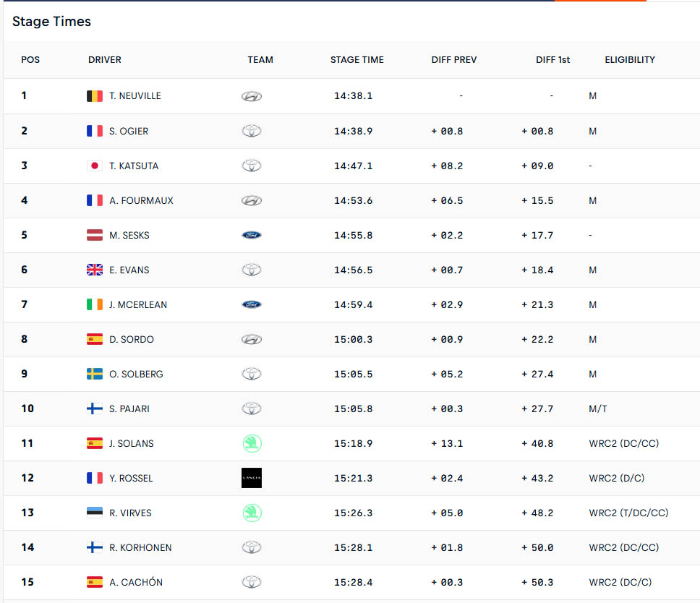Click the DRIVER column header

(x=105, y=60)
